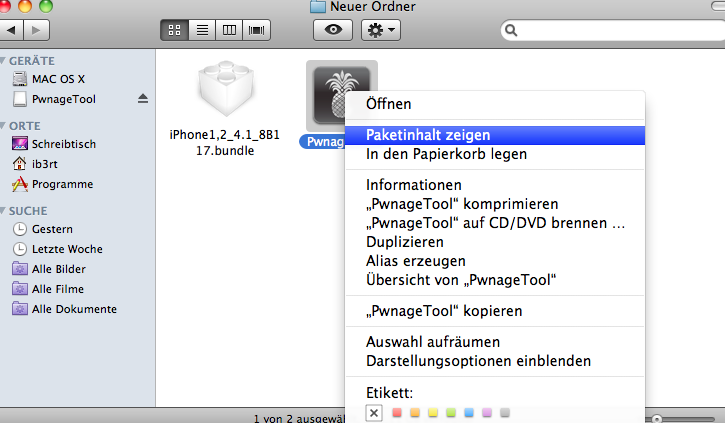The height and width of the screenshot is (423, 725).
Task: Apply the gray label color
Action: coord(505,412)
